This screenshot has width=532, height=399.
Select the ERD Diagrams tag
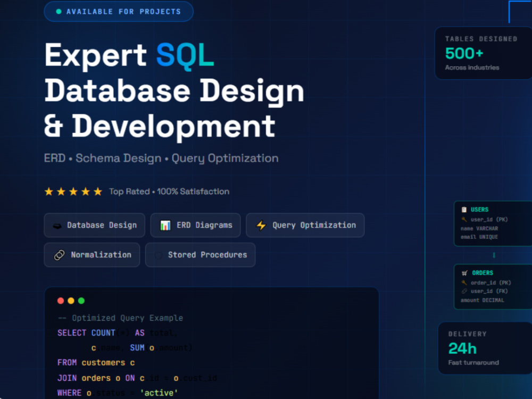coord(195,225)
